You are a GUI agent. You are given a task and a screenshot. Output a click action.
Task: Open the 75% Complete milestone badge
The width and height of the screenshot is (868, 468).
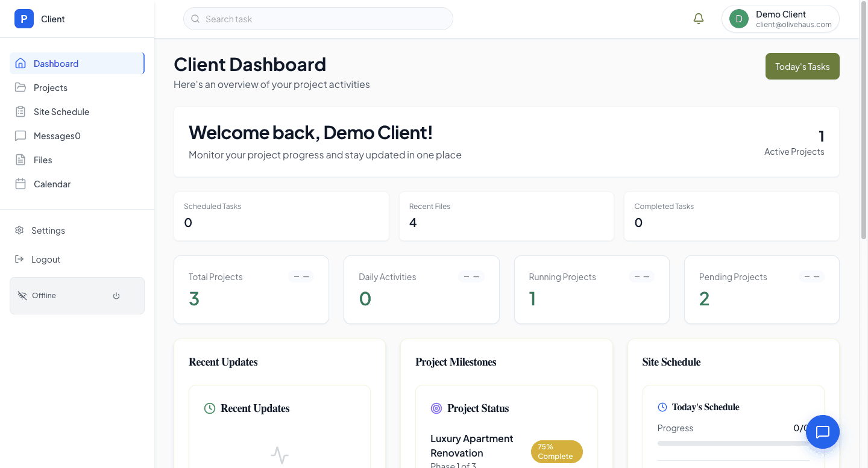pos(556,451)
